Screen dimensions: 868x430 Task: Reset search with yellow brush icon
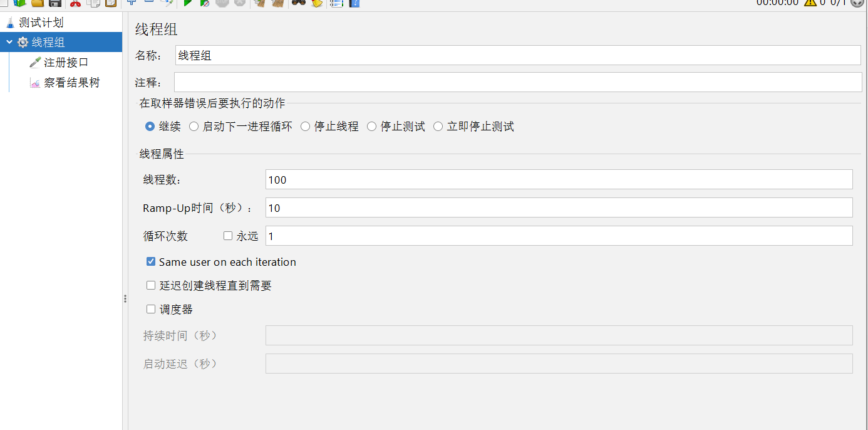click(x=317, y=3)
